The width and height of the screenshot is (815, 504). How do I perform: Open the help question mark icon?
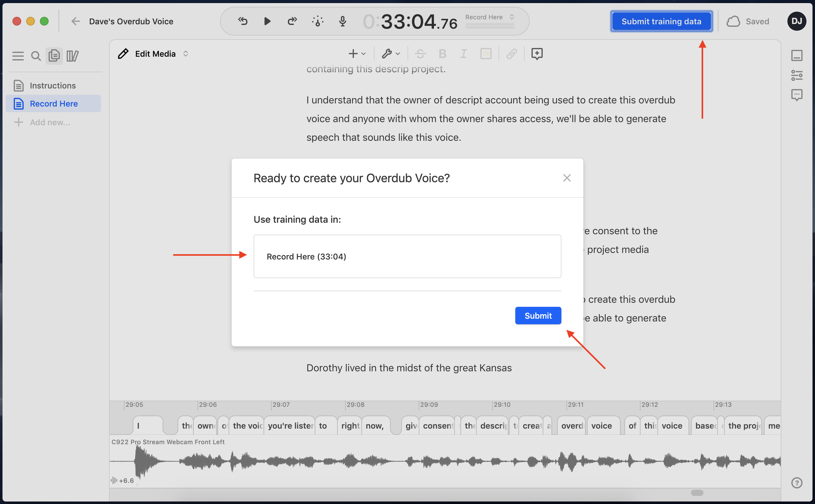(797, 483)
